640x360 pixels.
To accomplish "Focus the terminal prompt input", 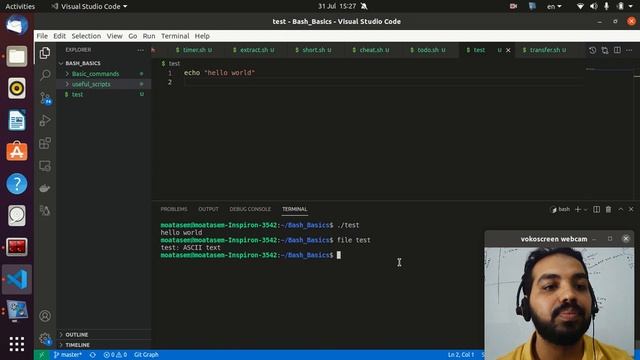I will (338, 255).
